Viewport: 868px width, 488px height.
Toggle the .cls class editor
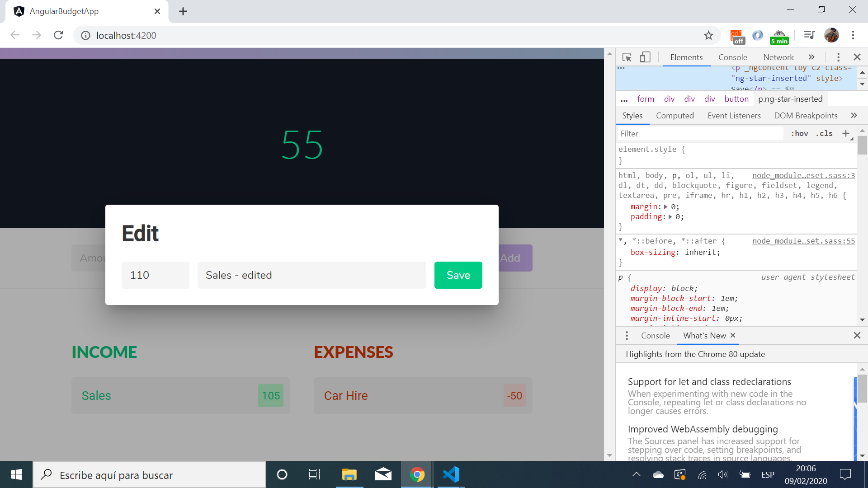(824, 133)
